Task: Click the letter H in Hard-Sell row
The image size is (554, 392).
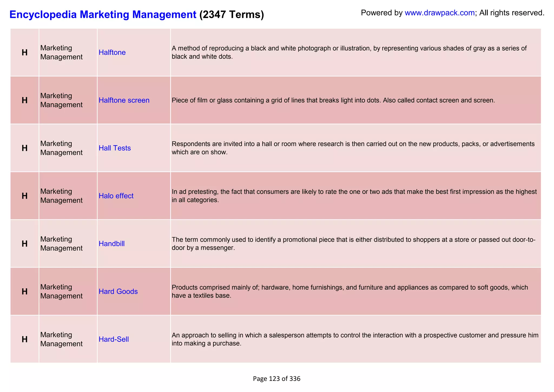Action: 25,339
